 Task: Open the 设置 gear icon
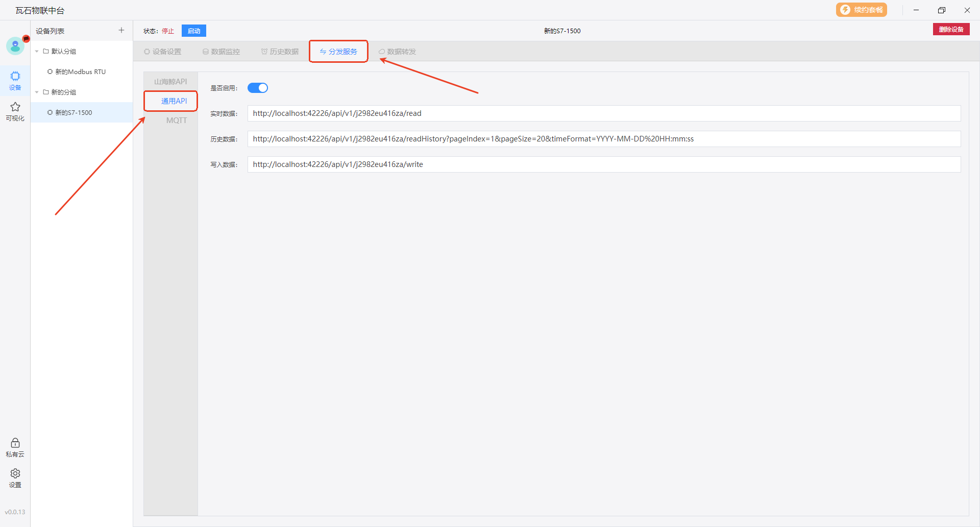coord(15,477)
